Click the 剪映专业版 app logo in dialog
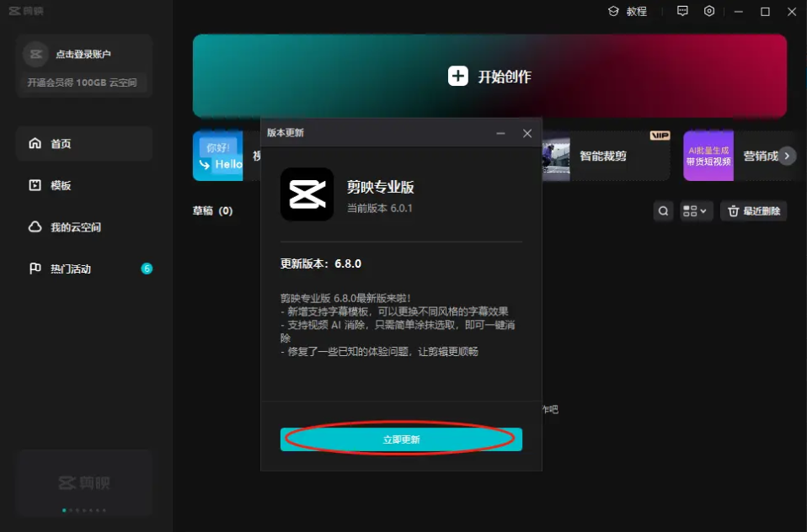 coord(307,194)
